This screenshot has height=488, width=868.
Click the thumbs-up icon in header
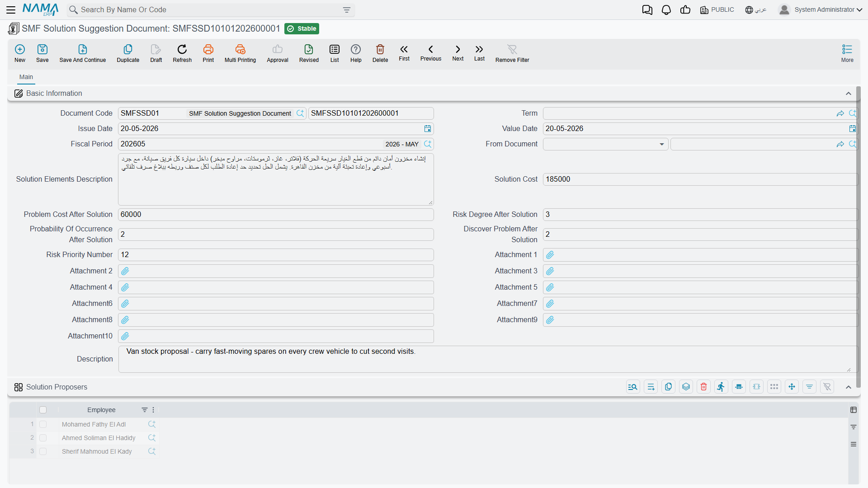(685, 9)
